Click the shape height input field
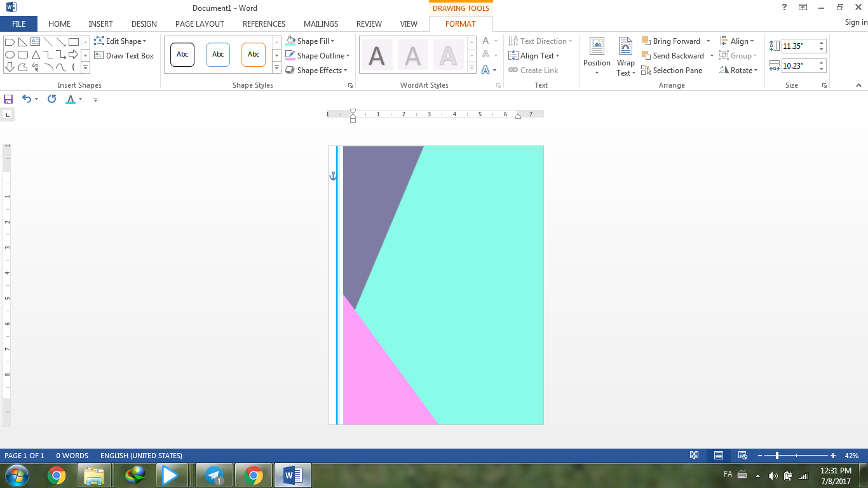The height and width of the screenshot is (488, 868). 798,46
